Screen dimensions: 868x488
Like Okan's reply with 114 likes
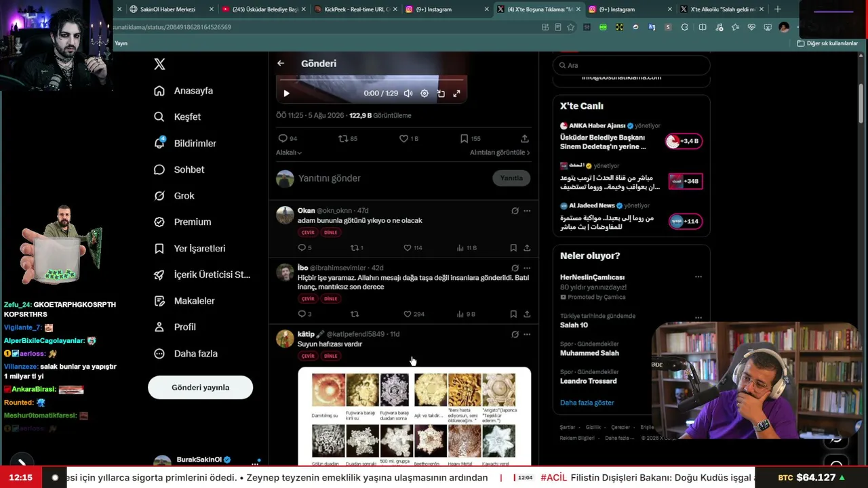tap(413, 248)
